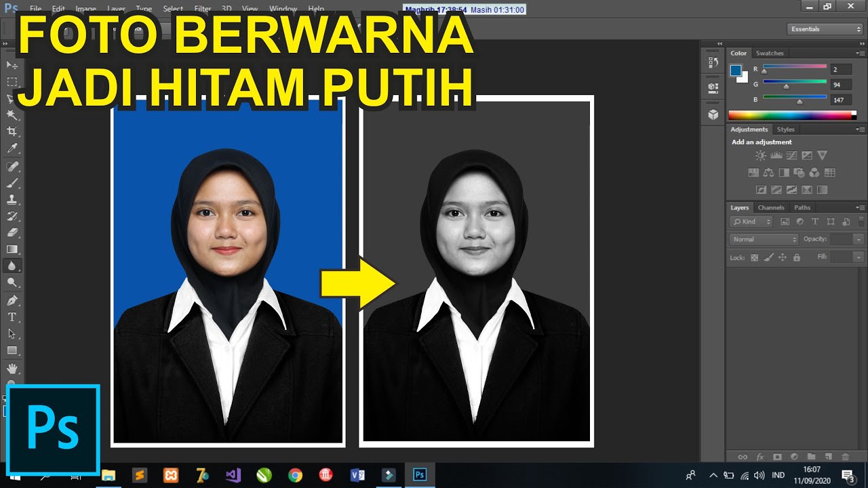868x488 pixels.
Task: Select the Hand tool
Action: [x=12, y=368]
